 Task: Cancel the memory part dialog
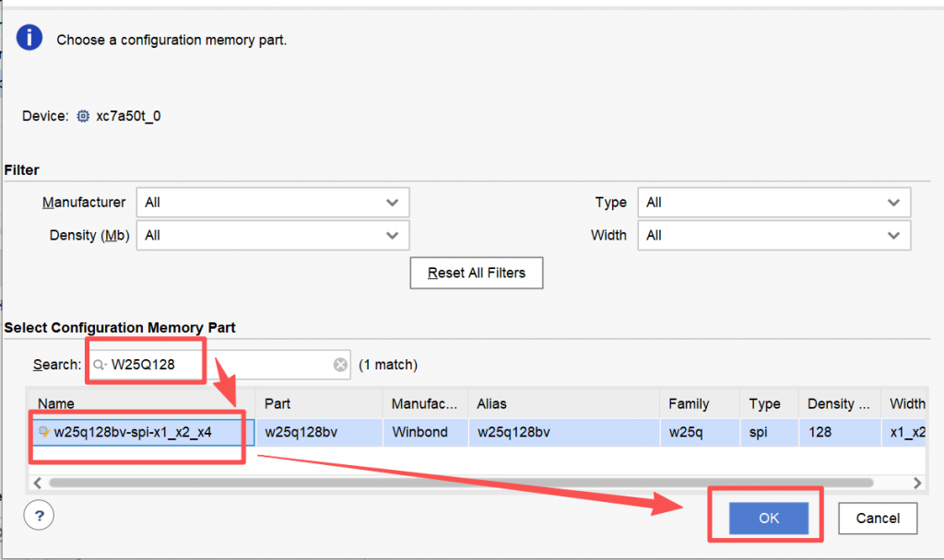coord(877,519)
